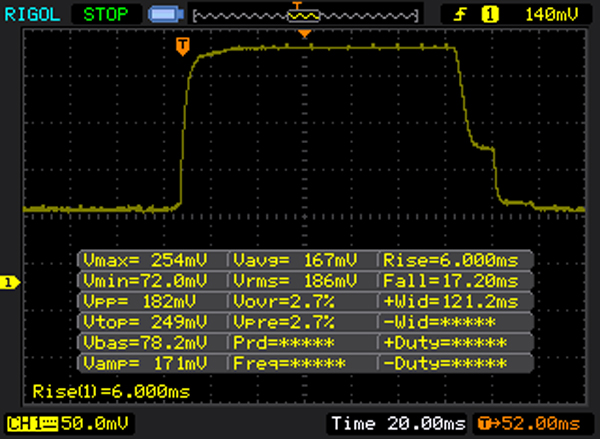Select the Vpp= 182mV measurement
600x439 pixels.
pyautogui.click(x=140, y=302)
